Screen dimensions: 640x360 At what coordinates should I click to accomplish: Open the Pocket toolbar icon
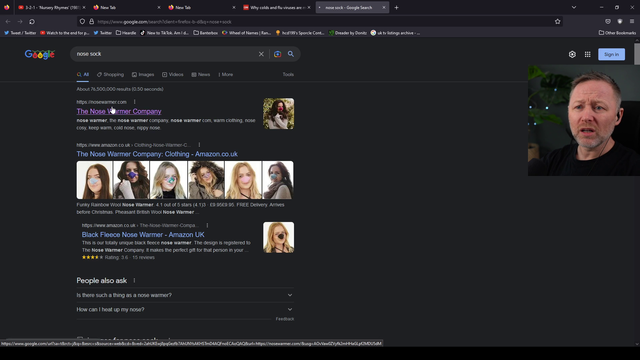[608, 22]
